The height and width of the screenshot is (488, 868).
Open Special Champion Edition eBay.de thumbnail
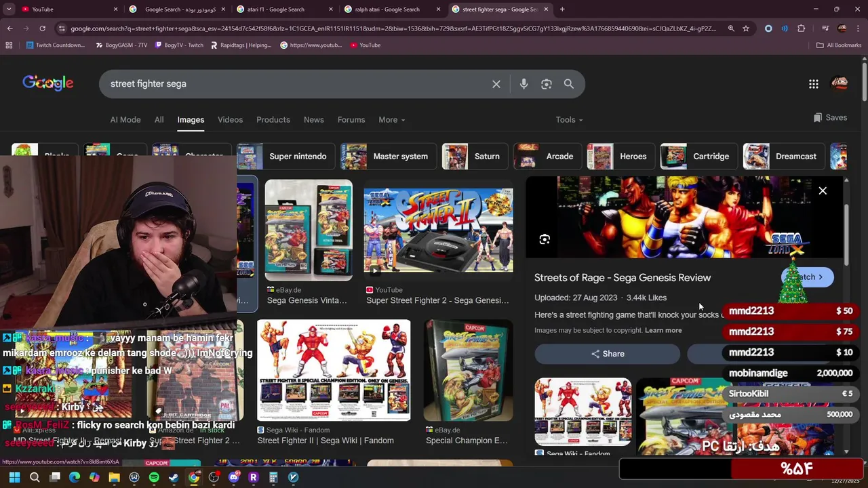pyautogui.click(x=468, y=370)
